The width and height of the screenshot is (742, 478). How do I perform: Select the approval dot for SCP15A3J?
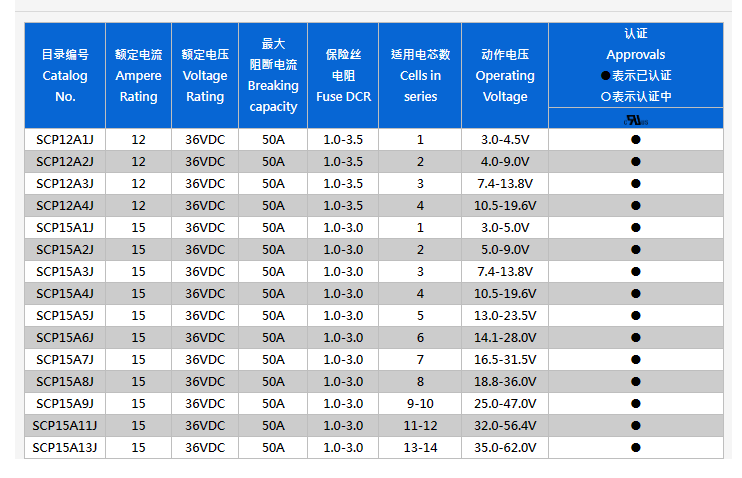pos(635,272)
